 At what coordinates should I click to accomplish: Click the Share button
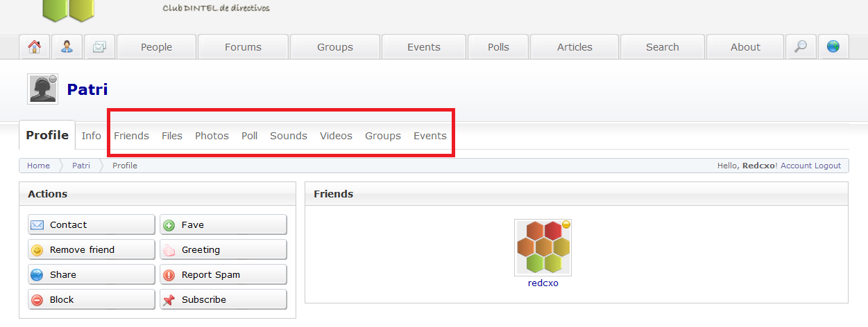click(x=92, y=274)
